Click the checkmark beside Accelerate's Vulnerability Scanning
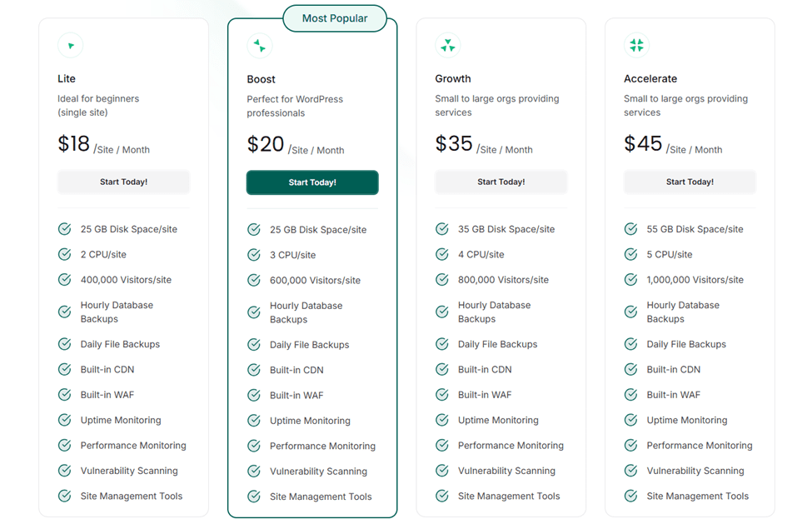Screen dimensions: 812x524 (x=630, y=471)
